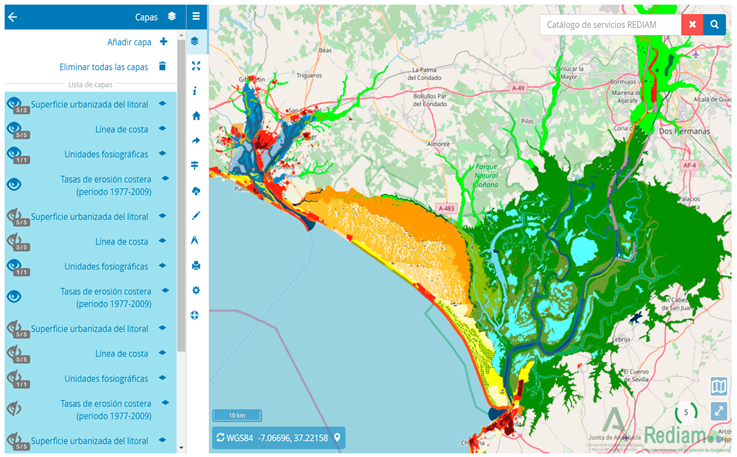The image size is (737, 457).
Task: Click the lifebuoy help icon
Action: (196, 315)
